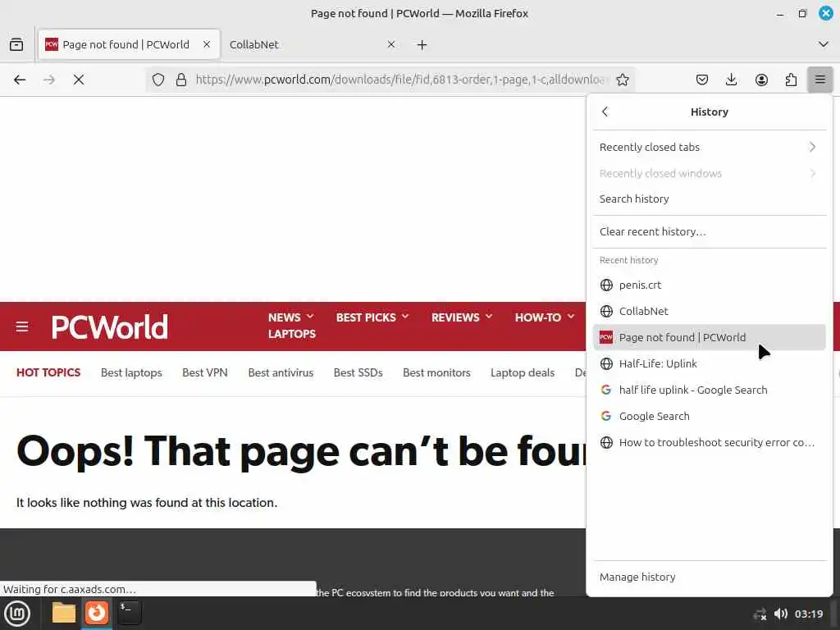Screen dimensions: 840x630
Task: Open the volume tray icon
Action: pyautogui.click(x=781, y=614)
